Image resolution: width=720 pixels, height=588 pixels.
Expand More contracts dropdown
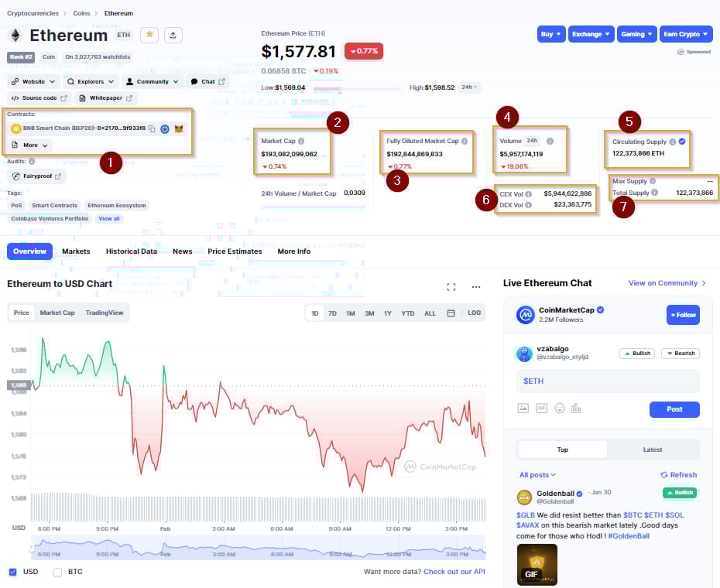[x=30, y=145]
